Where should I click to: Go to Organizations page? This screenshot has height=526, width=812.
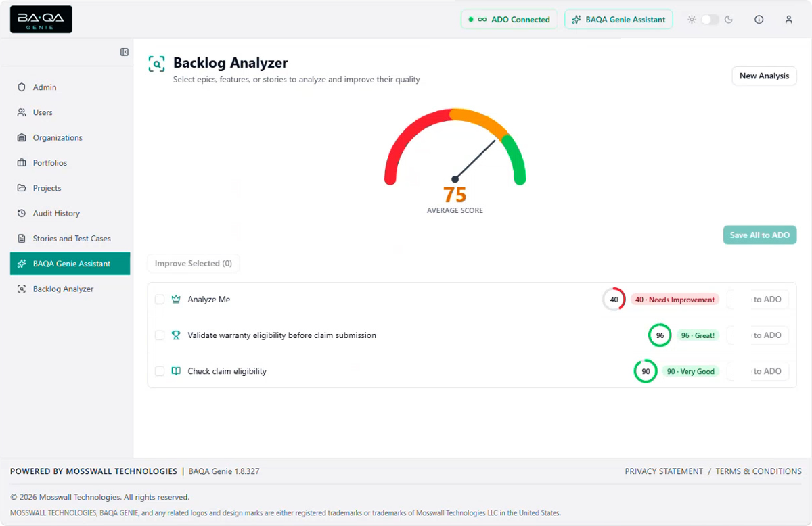70,137
